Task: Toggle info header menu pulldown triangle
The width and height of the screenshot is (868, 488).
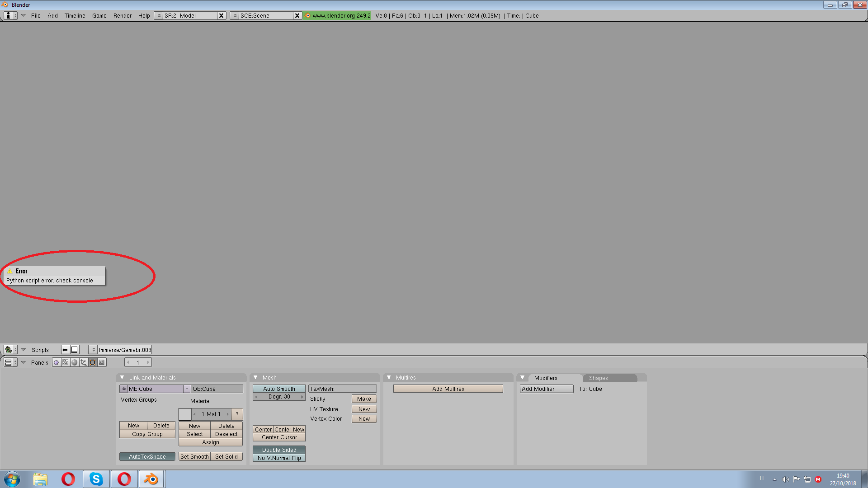Action: pyautogui.click(x=24, y=15)
